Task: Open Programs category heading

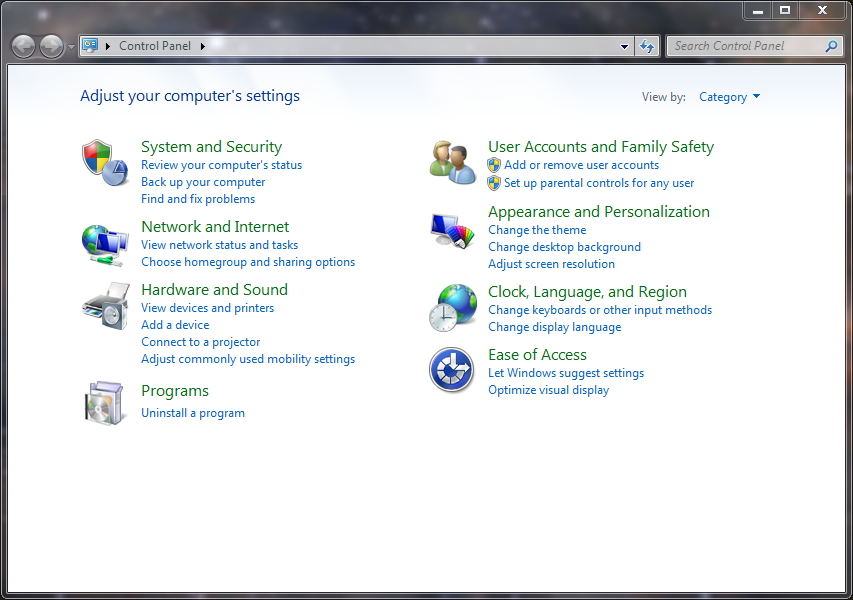Action: [175, 391]
